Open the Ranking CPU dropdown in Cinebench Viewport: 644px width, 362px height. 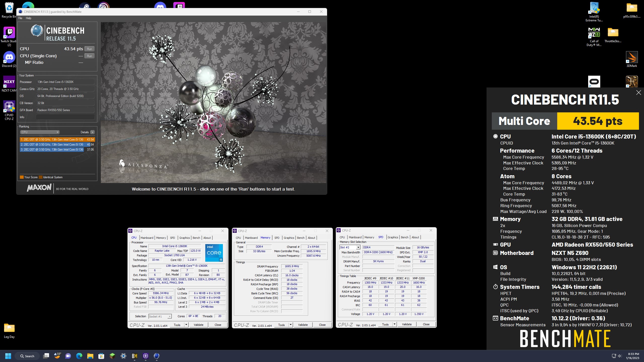click(x=40, y=132)
